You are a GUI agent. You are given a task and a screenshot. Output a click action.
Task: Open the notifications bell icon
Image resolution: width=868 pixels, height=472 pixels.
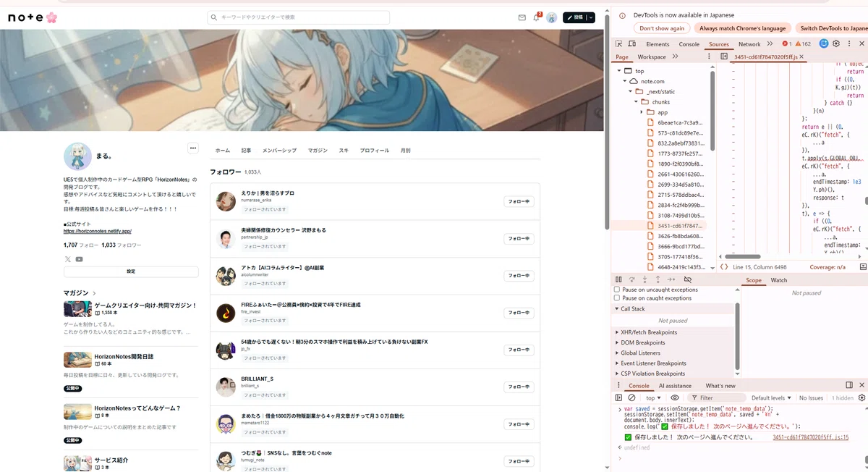537,17
